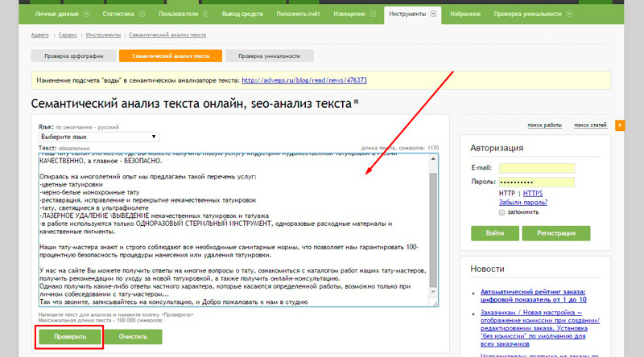The height and width of the screenshot is (357, 644).
Task: Open the Извещения dropdown arrow
Action: point(370,14)
